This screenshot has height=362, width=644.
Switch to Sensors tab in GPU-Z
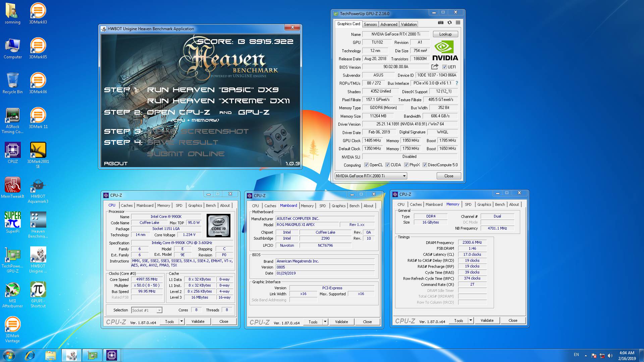tap(370, 24)
